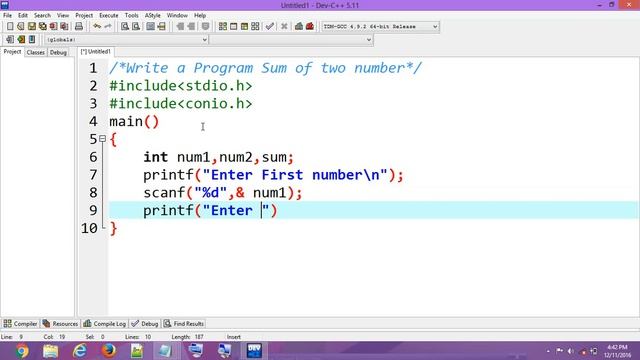Create a new source file from the toolbar
The height and width of the screenshot is (360, 640).
[10, 27]
